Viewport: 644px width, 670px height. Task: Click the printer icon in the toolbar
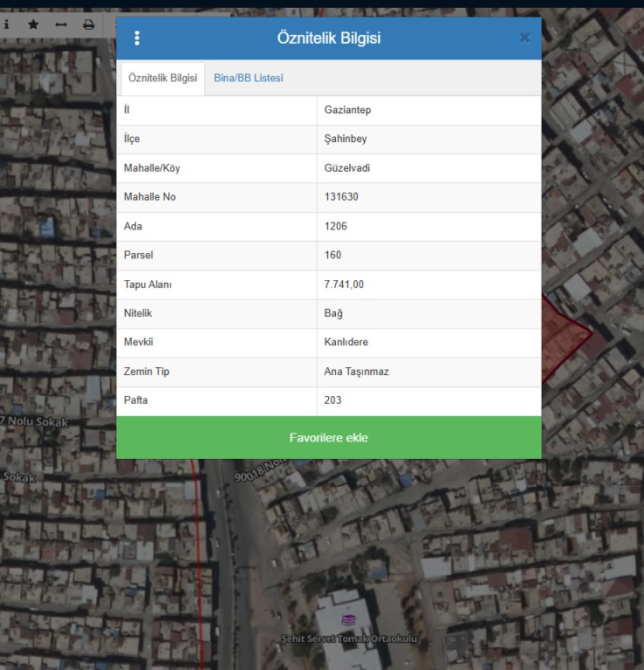coord(88,24)
